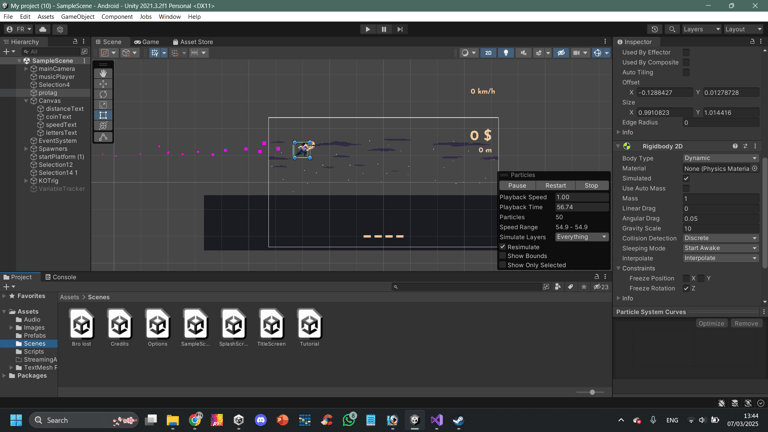Switch to the Asset Store tab
The image size is (768, 432).
point(192,42)
